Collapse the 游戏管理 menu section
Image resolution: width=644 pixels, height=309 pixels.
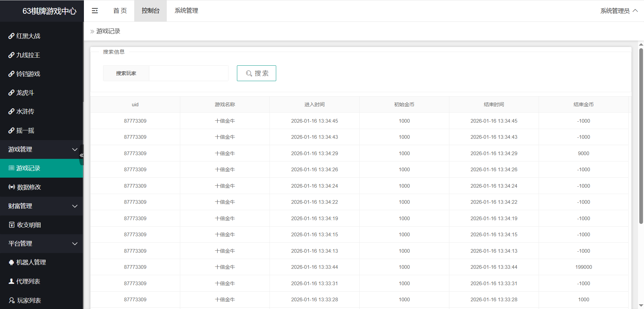point(75,149)
